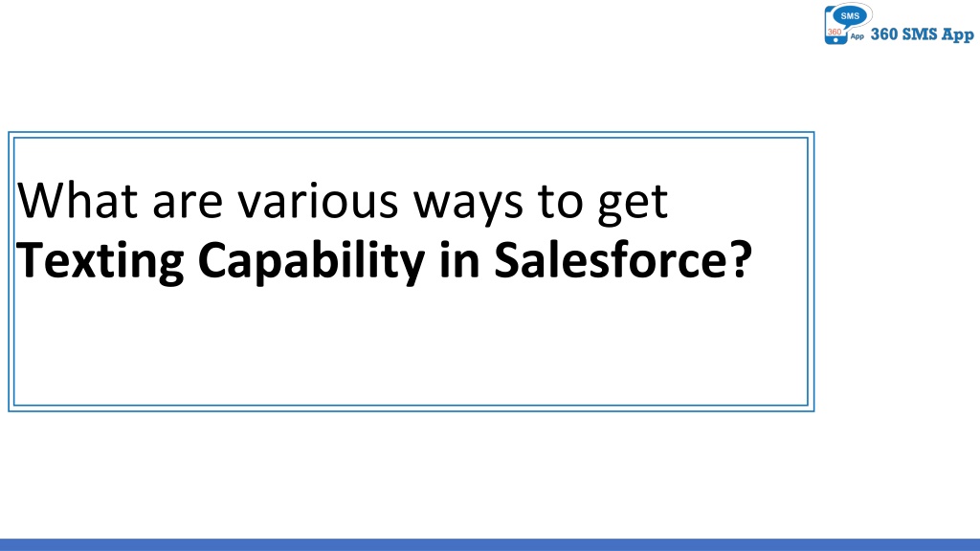Click the phone home button in logo
The height and width of the screenshot is (551, 980).
click(x=835, y=40)
